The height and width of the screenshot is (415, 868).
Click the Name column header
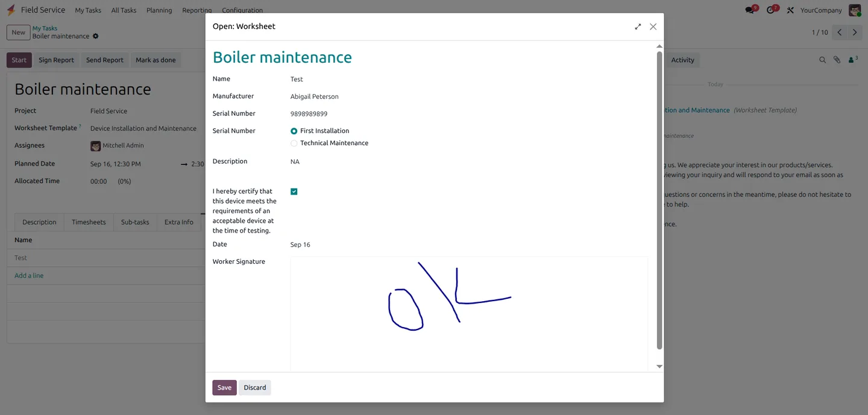[x=24, y=240]
